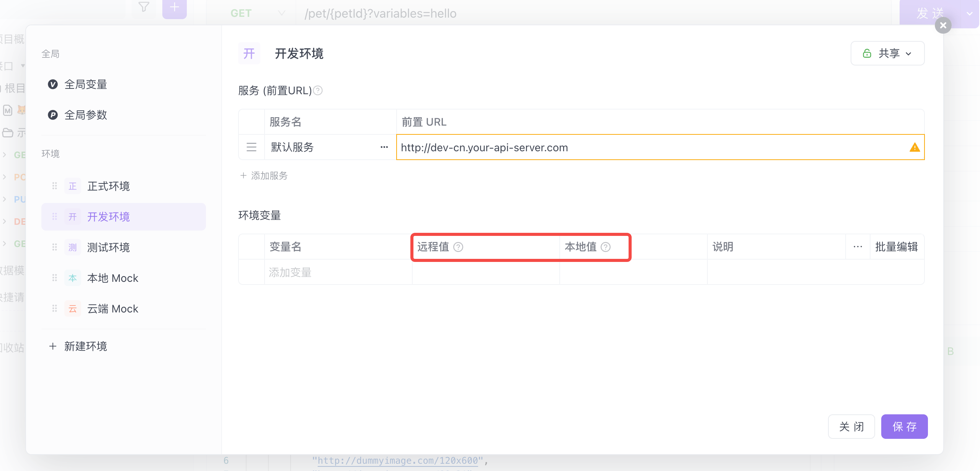The width and height of the screenshot is (980, 471).
Task: Click the three-dot menu of 默认服务 row
Action: pyautogui.click(x=384, y=147)
